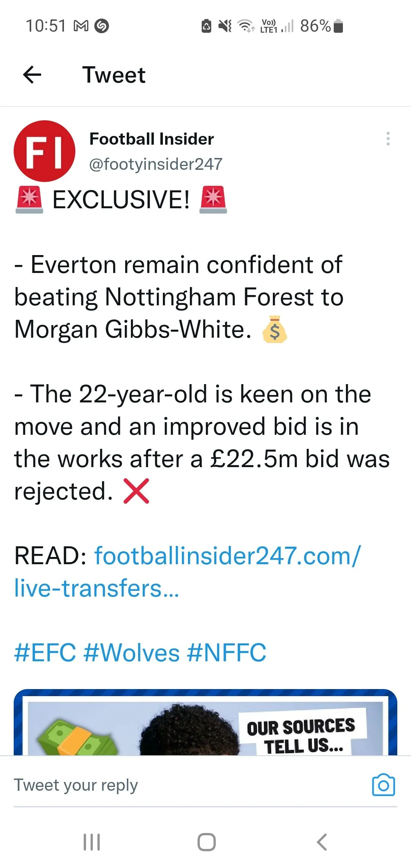
Task: Tap the back arrow next to Tweet
Action: pos(32,75)
